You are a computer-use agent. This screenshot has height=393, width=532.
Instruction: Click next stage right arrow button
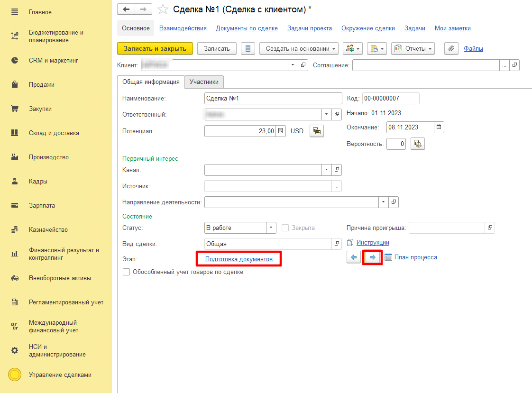tap(373, 257)
